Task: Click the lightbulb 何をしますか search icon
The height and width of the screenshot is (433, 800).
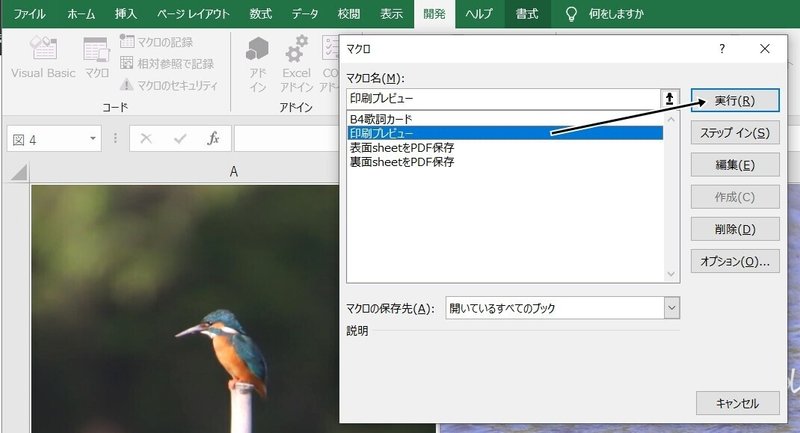Action: pyautogui.click(x=571, y=14)
